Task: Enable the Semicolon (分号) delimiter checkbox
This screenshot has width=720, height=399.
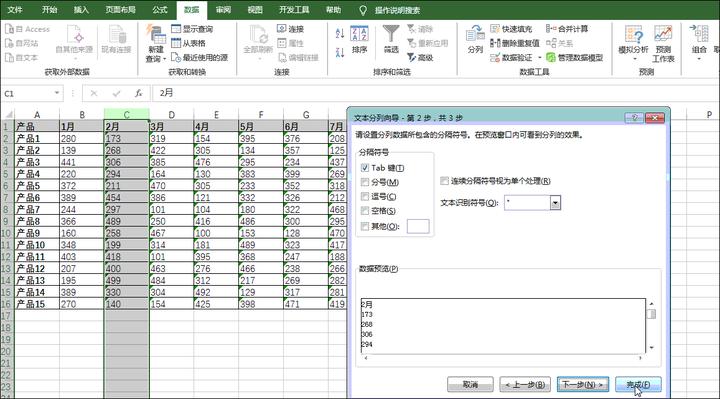Action: coord(365,182)
